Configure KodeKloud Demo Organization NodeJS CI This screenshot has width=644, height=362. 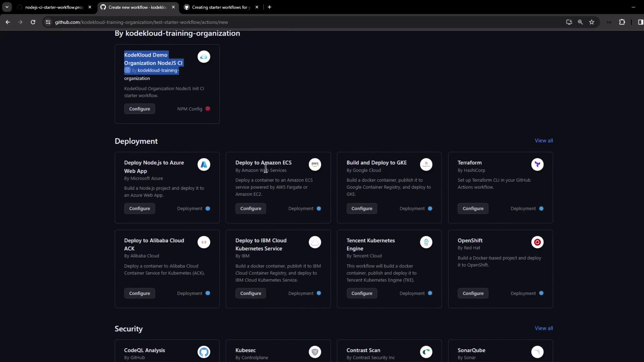[x=140, y=109]
